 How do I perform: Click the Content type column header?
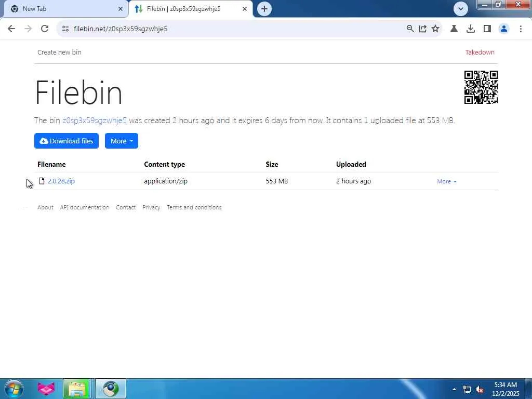165,165
